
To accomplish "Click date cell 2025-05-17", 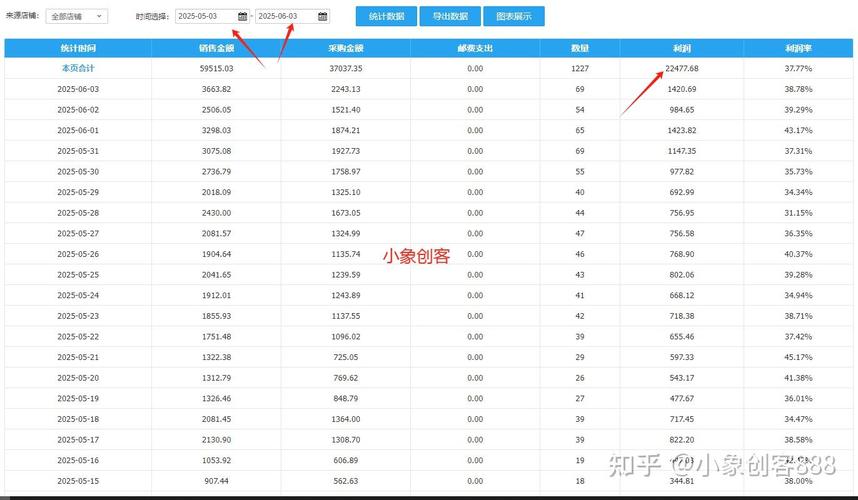I will coord(78,440).
